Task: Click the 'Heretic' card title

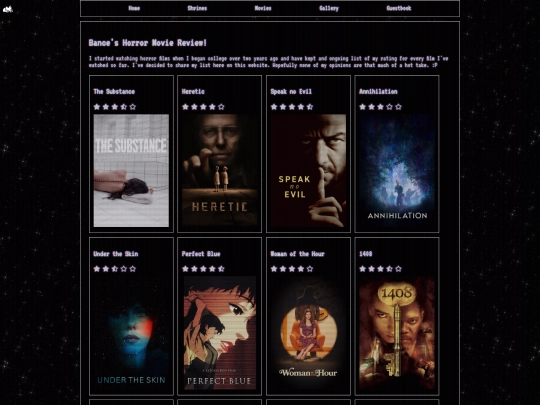Action: pos(193,92)
